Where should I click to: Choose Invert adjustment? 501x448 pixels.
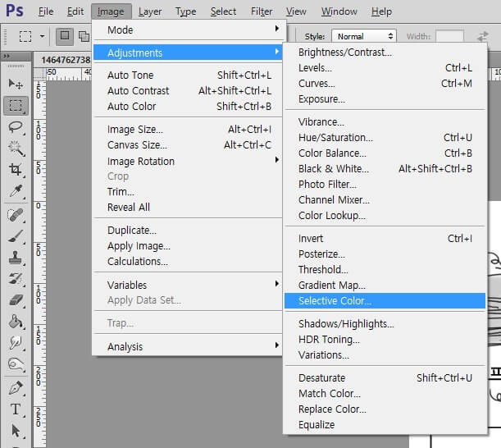click(x=385, y=238)
